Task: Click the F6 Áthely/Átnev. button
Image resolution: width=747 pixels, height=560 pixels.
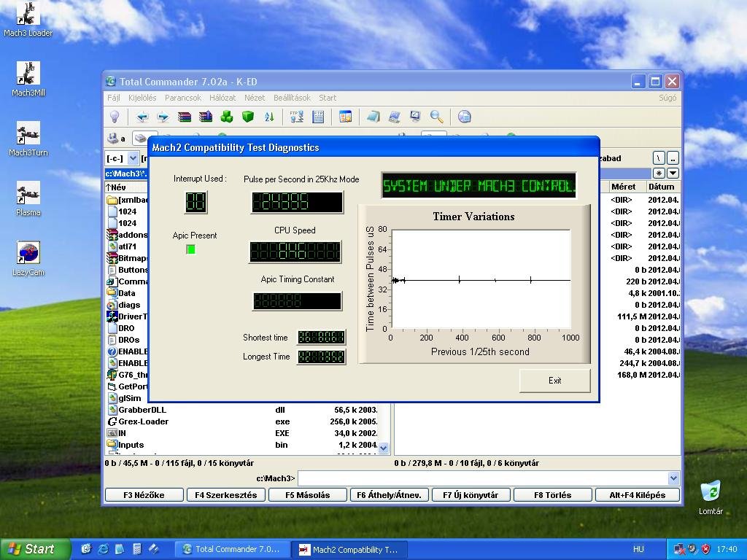Action: click(390, 495)
